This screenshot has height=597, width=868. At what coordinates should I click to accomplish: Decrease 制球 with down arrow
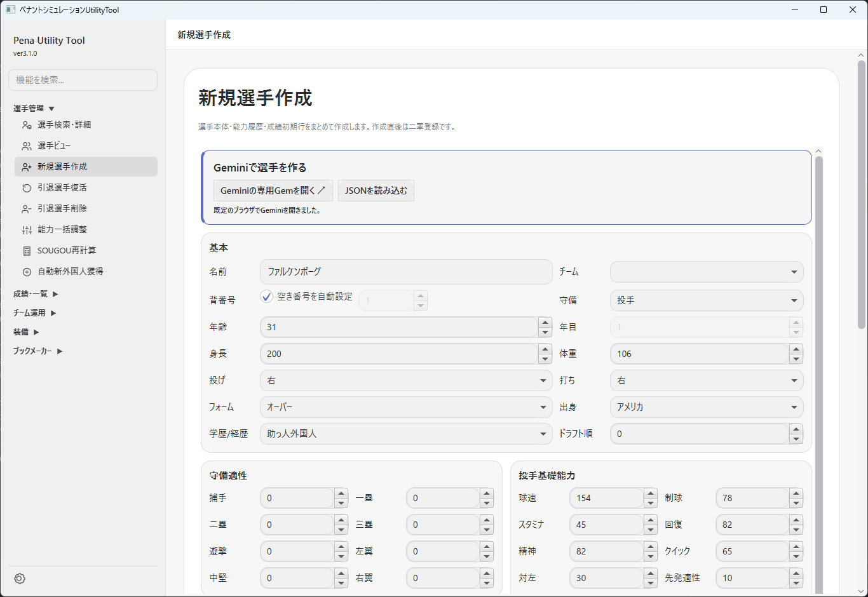796,503
